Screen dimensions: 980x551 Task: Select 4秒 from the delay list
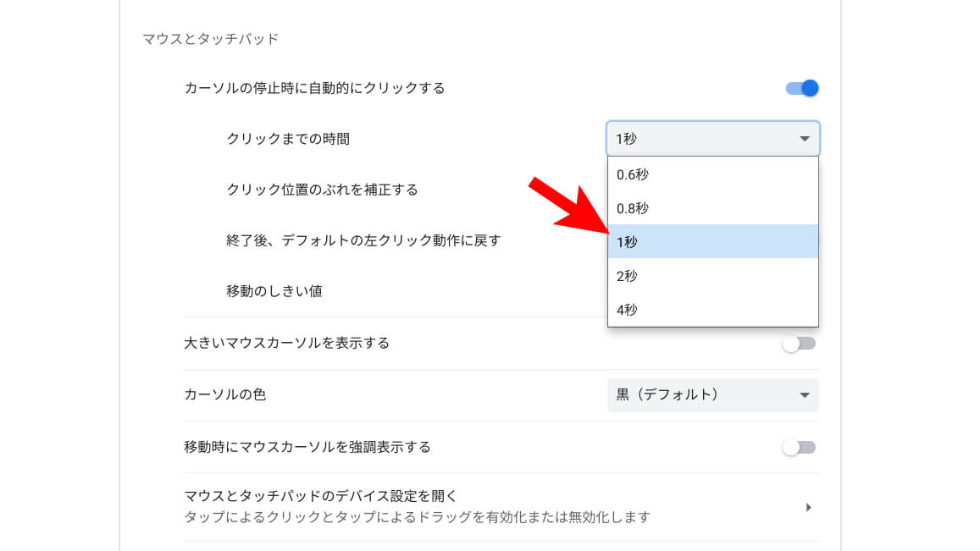pyautogui.click(x=712, y=310)
